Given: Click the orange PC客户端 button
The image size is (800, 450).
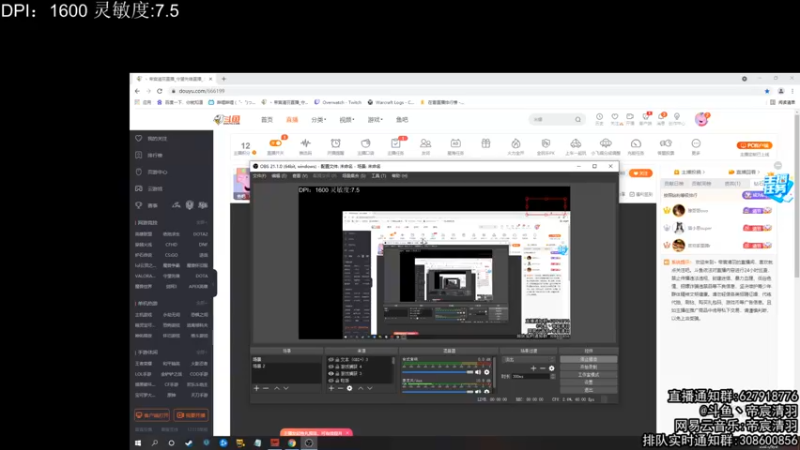Looking at the screenshot, I should pyautogui.click(x=755, y=145).
